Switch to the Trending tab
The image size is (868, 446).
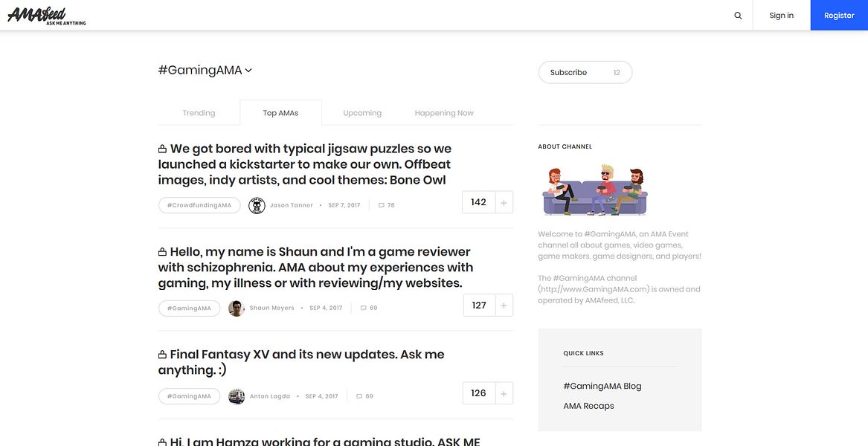(199, 113)
